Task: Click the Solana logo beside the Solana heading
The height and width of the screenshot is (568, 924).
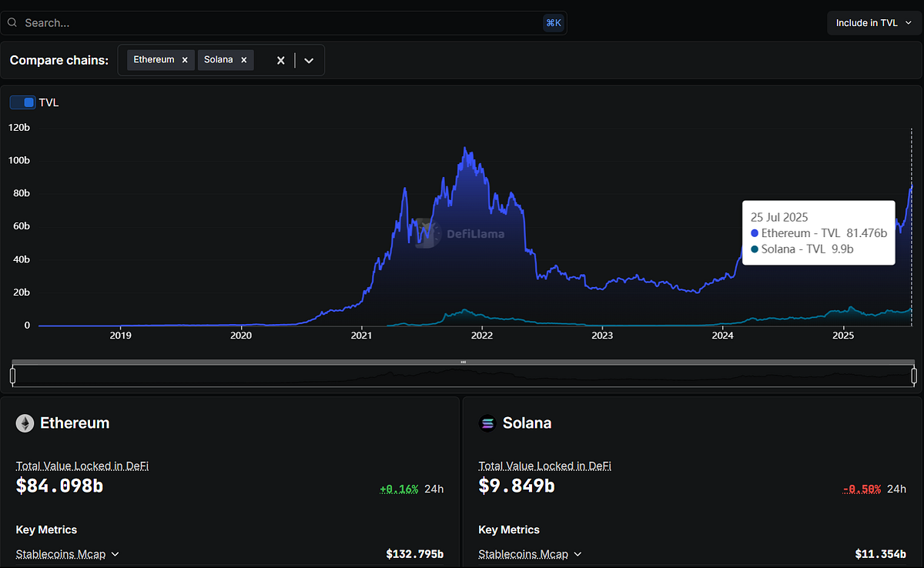Action: (487, 423)
